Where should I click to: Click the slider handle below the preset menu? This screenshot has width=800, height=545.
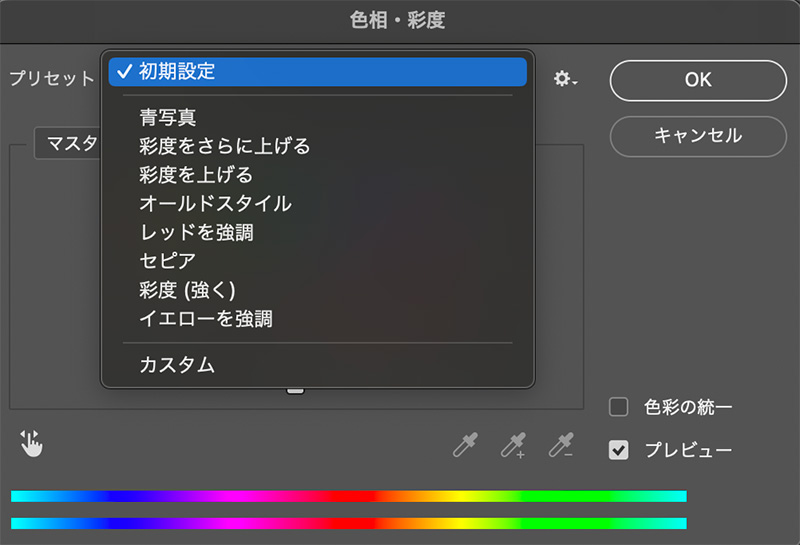point(295,391)
